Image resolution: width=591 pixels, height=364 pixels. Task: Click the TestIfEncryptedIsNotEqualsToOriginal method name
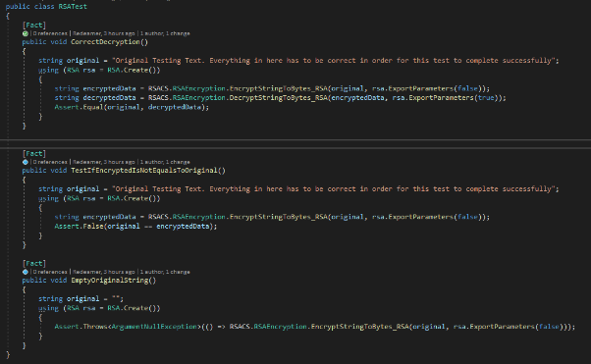[144, 171]
